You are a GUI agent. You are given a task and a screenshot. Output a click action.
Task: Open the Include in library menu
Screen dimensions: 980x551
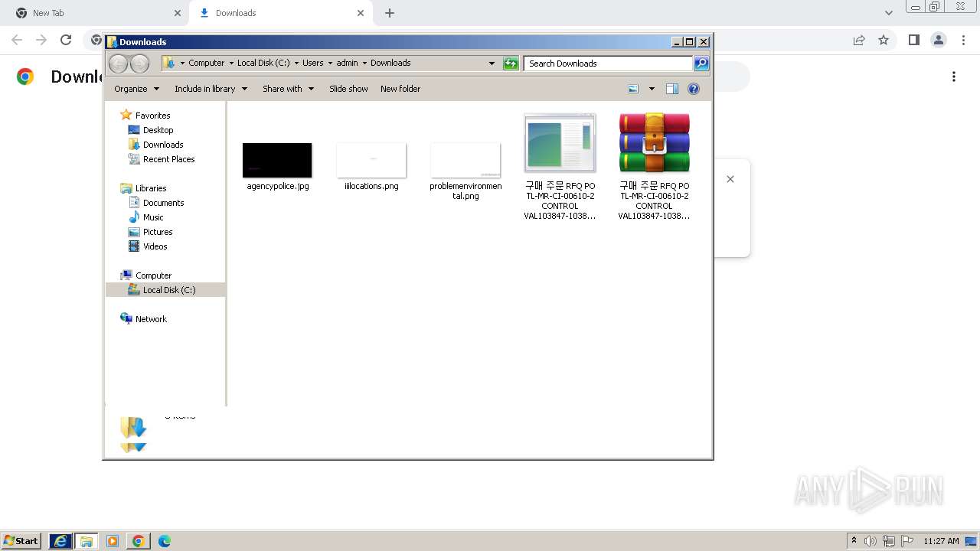(211, 89)
